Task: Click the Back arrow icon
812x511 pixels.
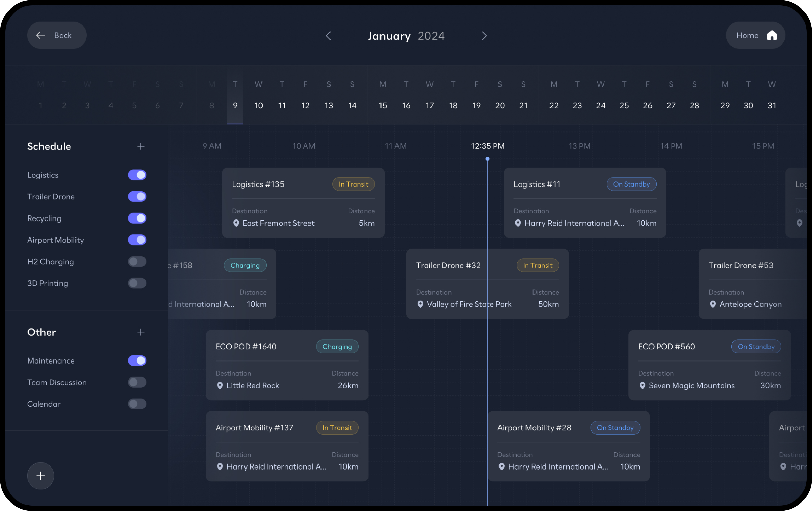Action: pos(41,35)
